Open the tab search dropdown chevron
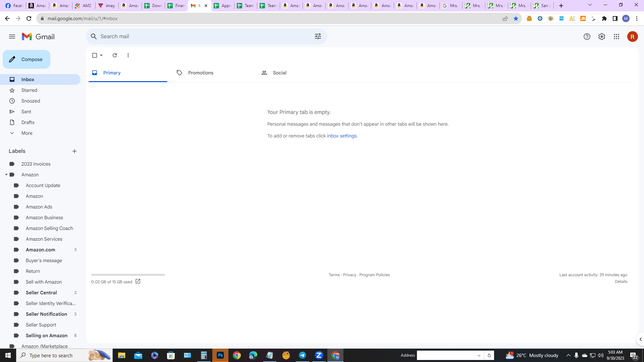This screenshot has height=362, width=644. click(x=590, y=5)
